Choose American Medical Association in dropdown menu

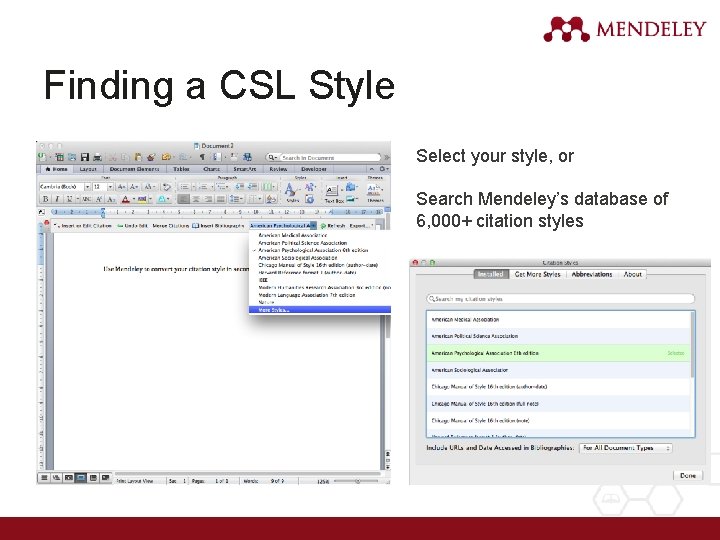(320, 235)
